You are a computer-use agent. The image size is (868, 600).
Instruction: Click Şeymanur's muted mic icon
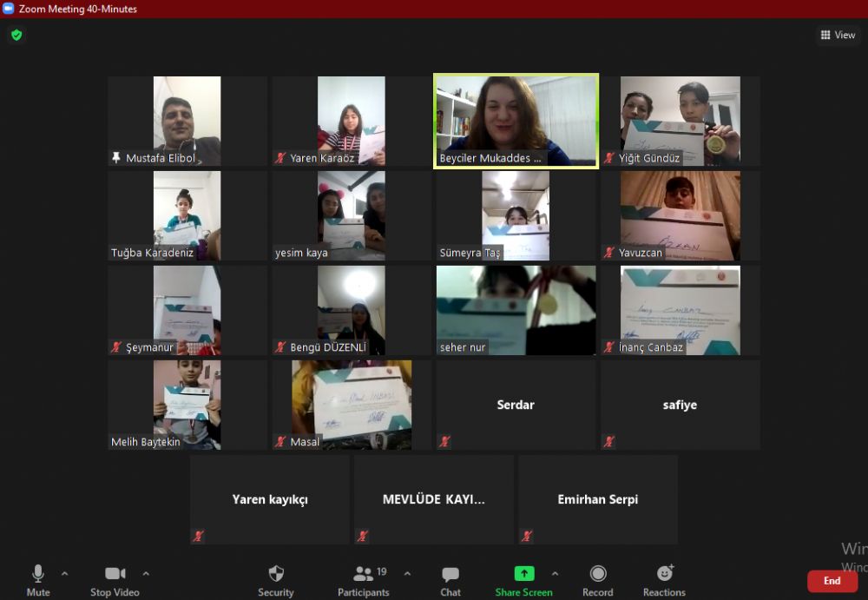tap(116, 347)
